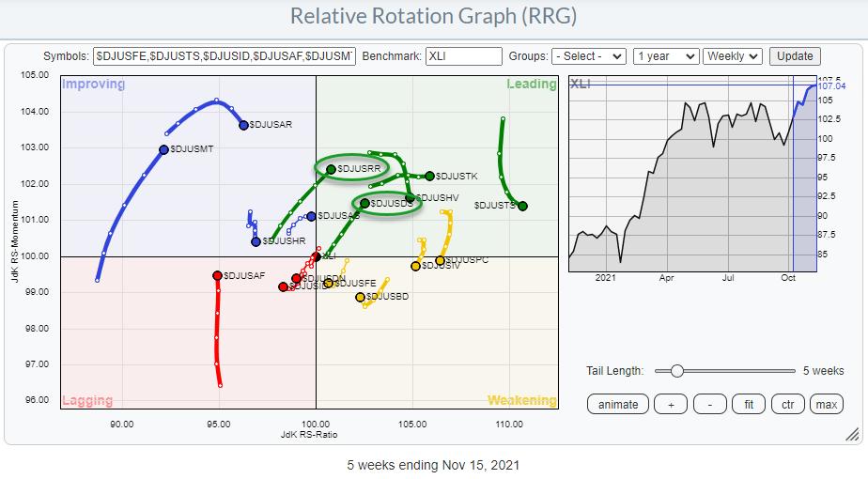Select the $DJUSRR data point
The image size is (868, 479).
tap(331, 169)
